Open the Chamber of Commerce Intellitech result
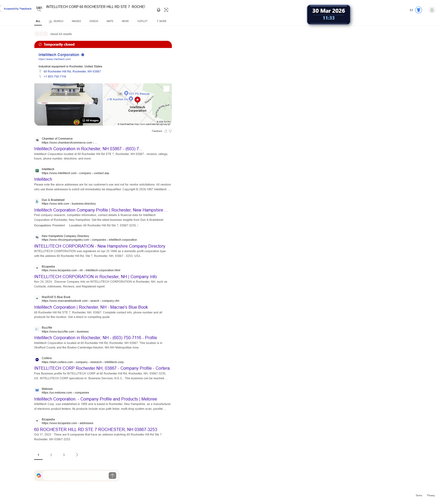 tap(87, 149)
